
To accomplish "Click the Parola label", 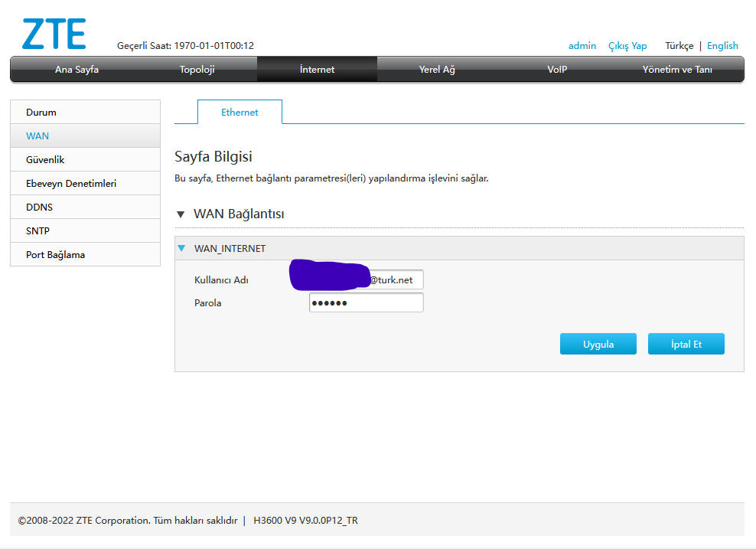I will pyautogui.click(x=207, y=303).
